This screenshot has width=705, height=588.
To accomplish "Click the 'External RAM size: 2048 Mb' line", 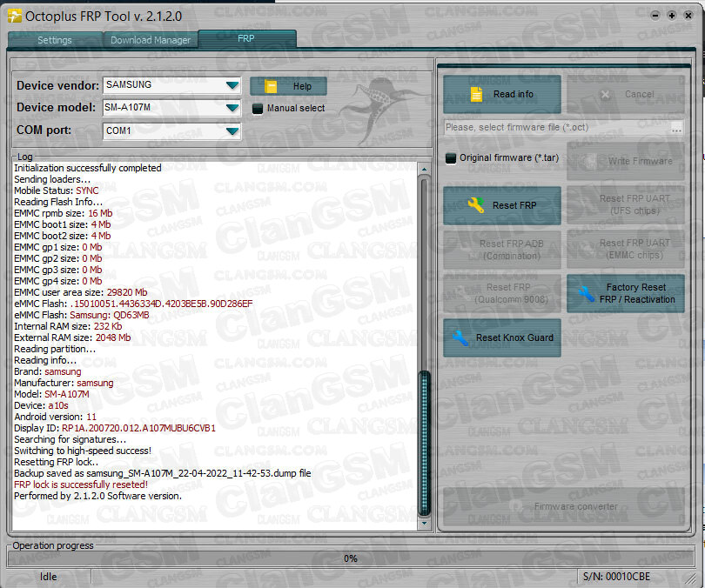I will pos(72,337).
